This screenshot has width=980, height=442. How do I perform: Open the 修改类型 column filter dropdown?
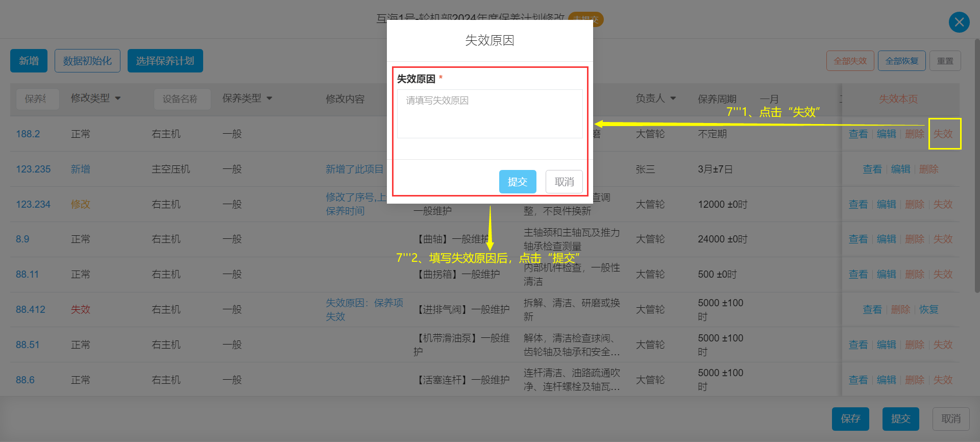click(x=118, y=98)
